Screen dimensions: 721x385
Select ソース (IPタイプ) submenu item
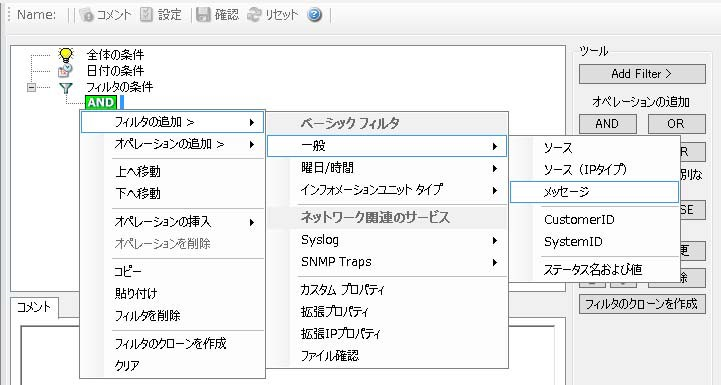[x=595, y=170]
